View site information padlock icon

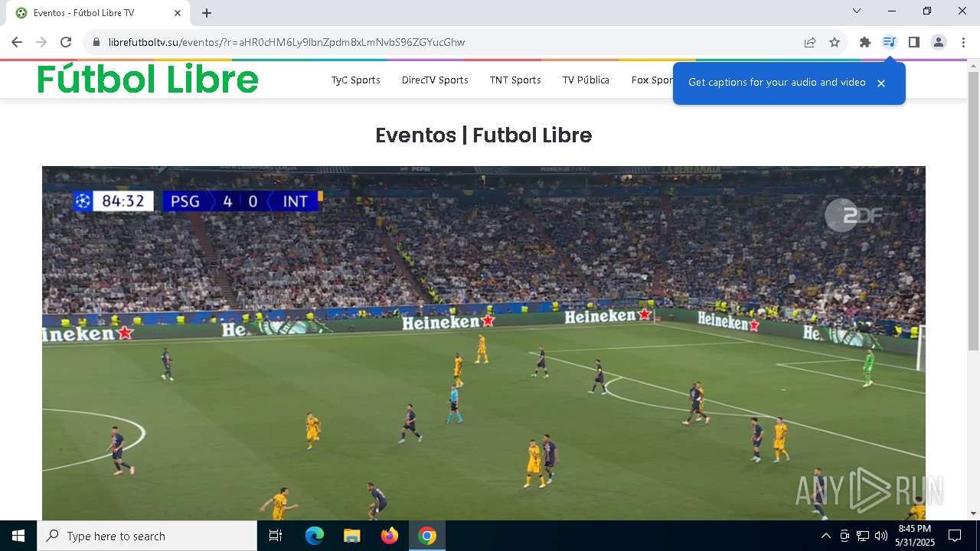click(96, 42)
